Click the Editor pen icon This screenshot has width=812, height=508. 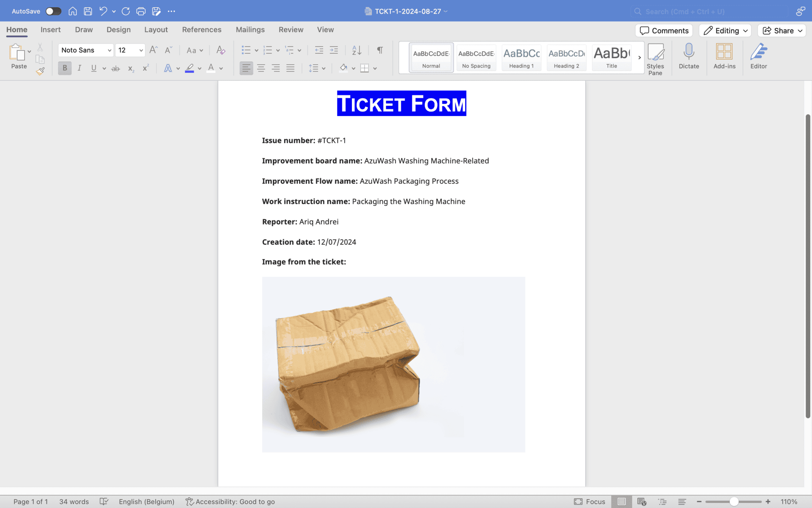tap(758, 56)
